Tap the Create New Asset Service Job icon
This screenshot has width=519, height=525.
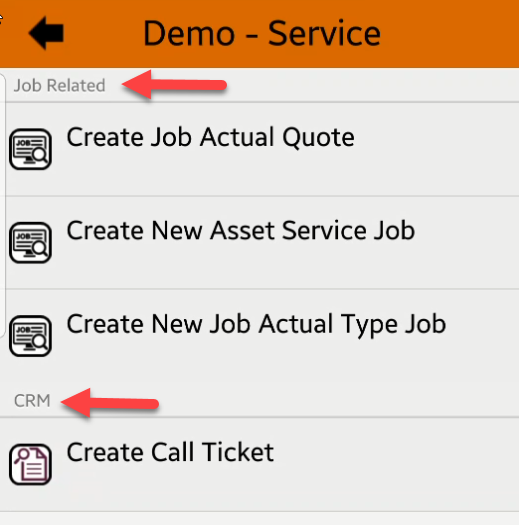[x=30, y=242]
